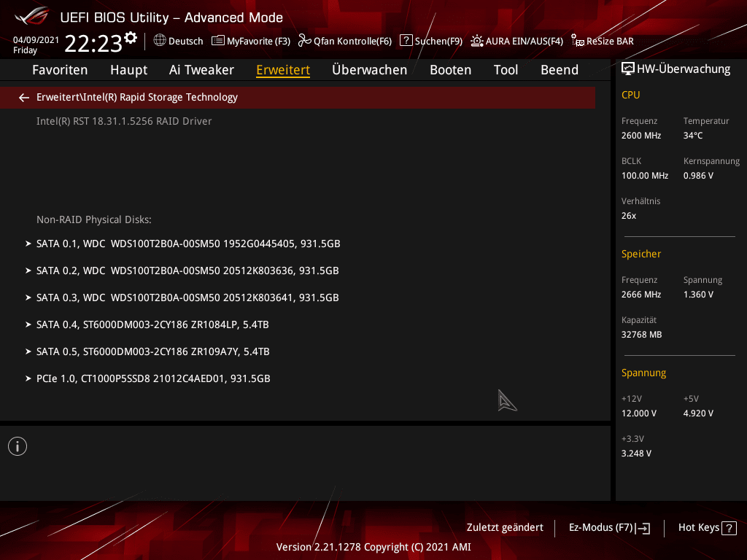This screenshot has height=560, width=747.
Task: Toggle AURA EIN/AUS lighting icon
Action: click(477, 41)
